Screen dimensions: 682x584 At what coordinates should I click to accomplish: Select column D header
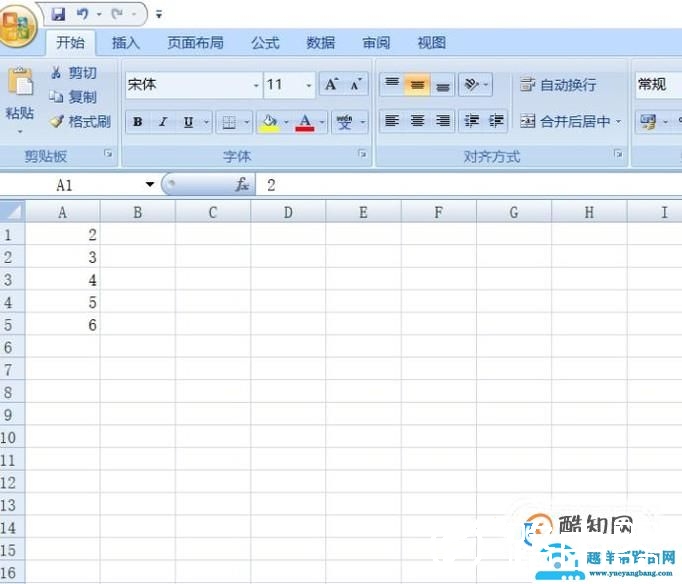(288, 212)
